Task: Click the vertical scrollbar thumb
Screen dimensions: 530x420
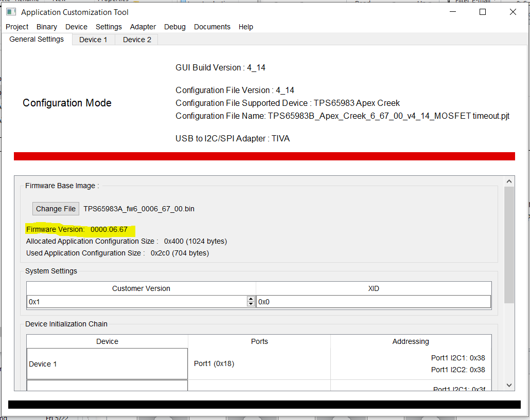Action: click(509, 245)
